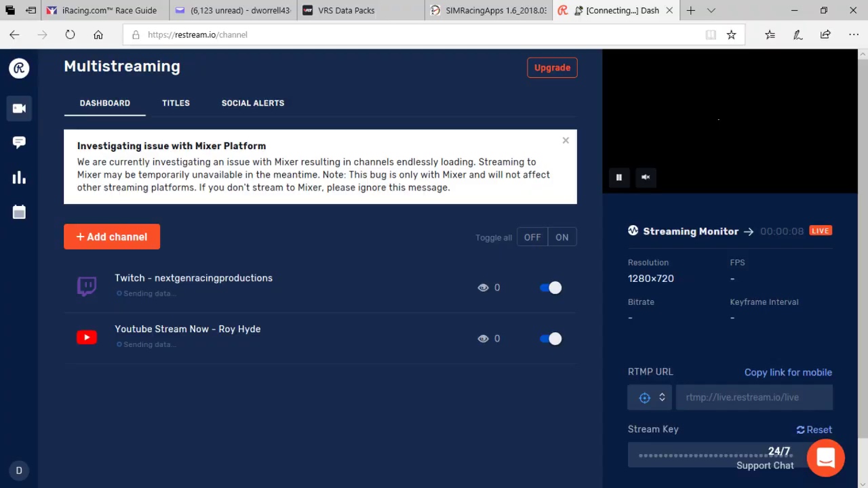
Task: Go to the browser home page
Action: coord(98,35)
